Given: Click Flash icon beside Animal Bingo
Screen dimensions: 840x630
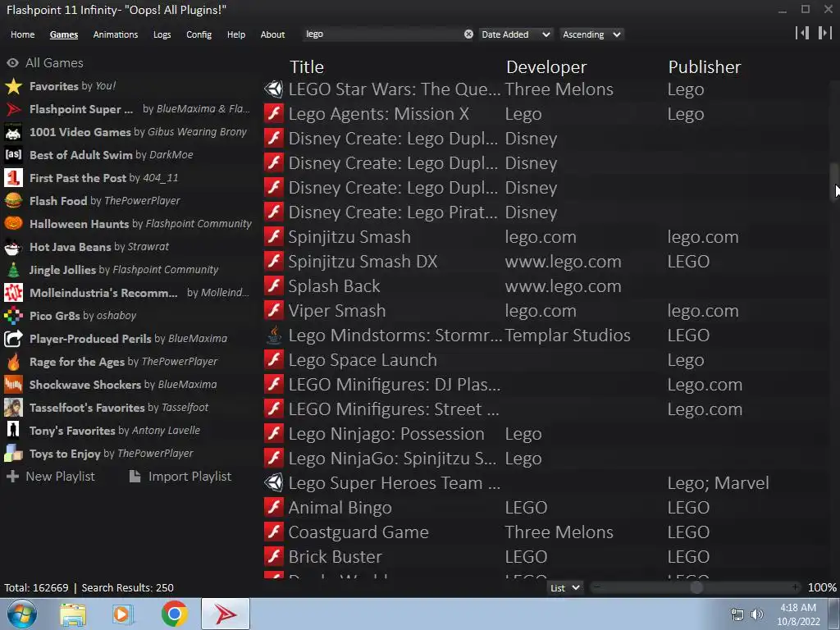Looking at the screenshot, I should (274, 508).
